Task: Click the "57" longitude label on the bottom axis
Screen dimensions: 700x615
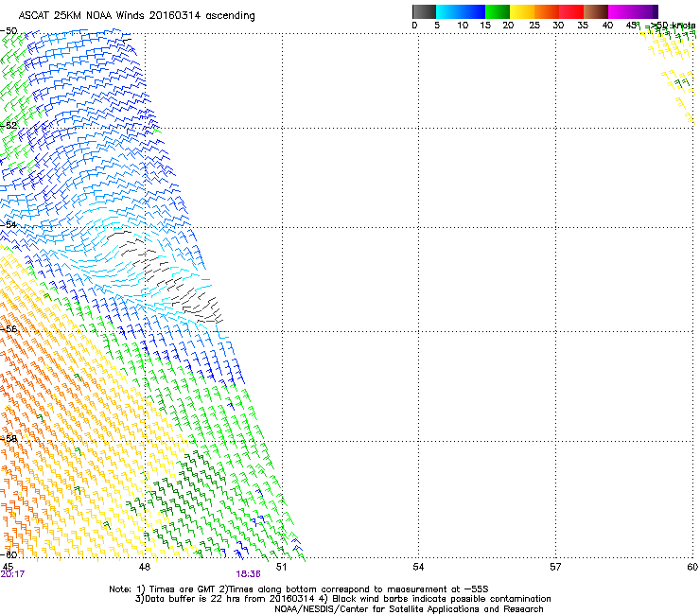Action: pyautogui.click(x=555, y=567)
